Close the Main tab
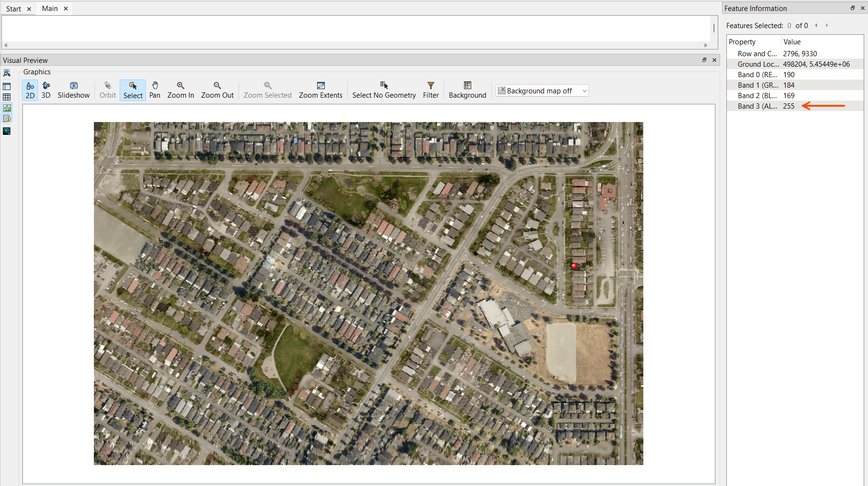The width and height of the screenshot is (868, 486). point(66,9)
